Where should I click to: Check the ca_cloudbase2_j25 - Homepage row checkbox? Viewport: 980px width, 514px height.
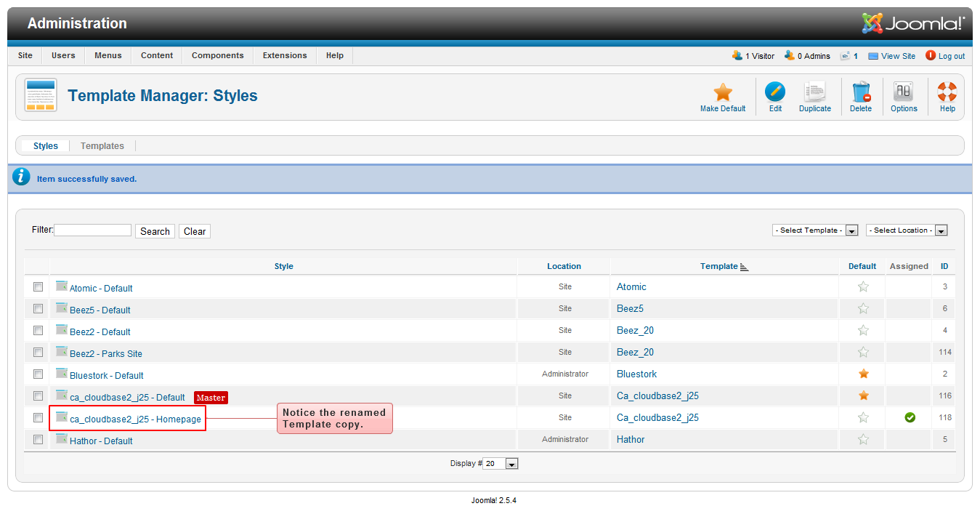tap(38, 417)
